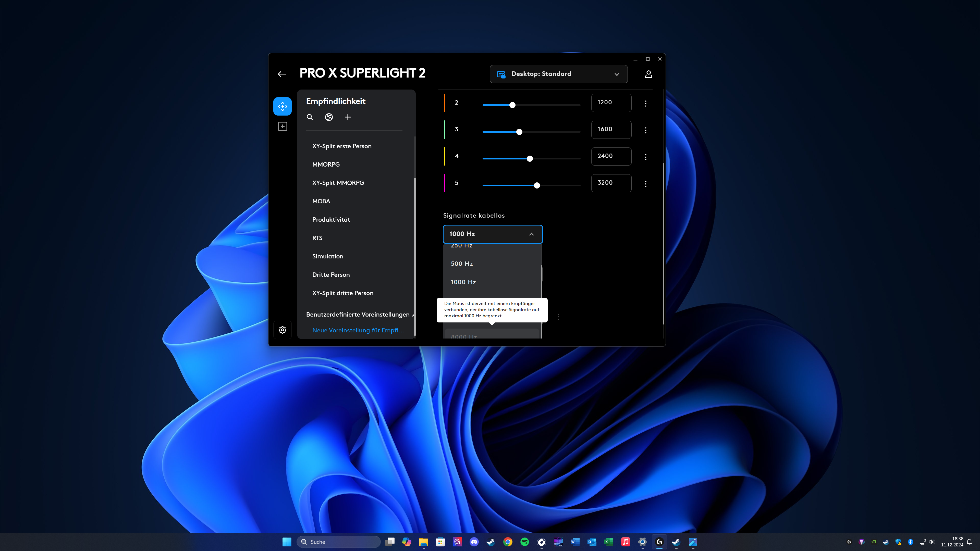980x551 pixels.
Task: Add a new sensitivity preset with the plus icon
Action: [348, 117]
